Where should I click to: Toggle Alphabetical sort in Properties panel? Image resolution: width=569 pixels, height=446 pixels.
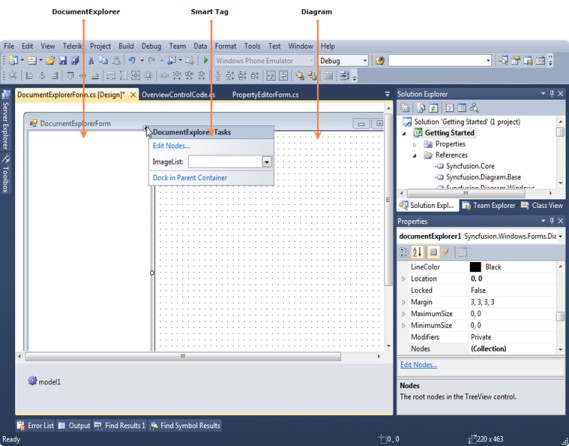coord(417,252)
